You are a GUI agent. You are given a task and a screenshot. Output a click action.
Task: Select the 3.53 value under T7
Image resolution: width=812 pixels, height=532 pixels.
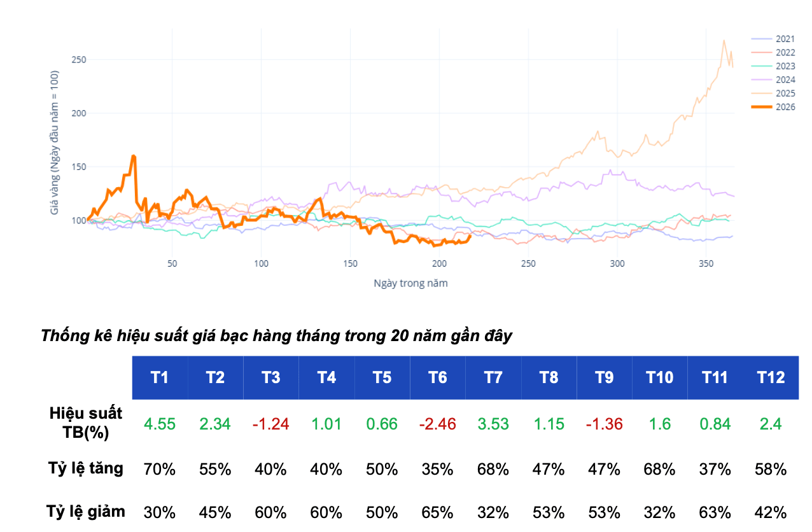pos(493,424)
